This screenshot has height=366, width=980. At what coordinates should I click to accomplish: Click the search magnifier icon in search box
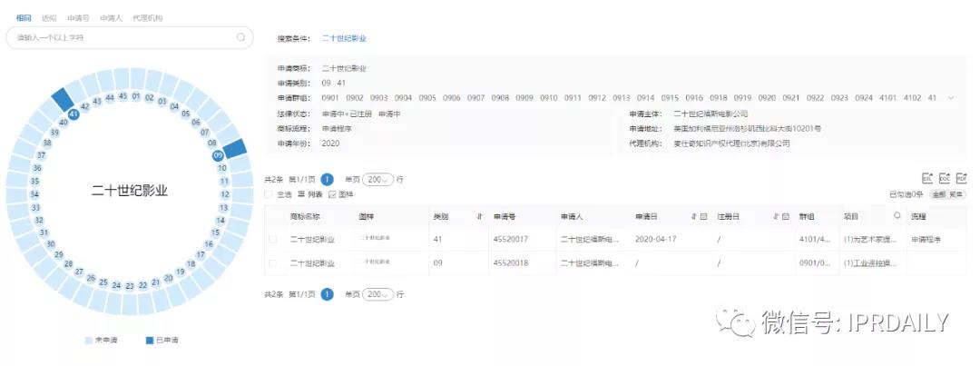(240, 37)
